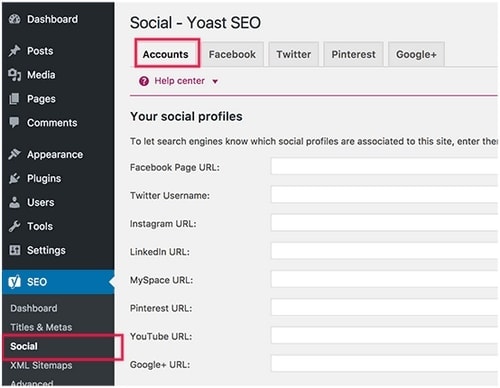Click the Users person icon
The width and height of the screenshot is (500, 388).
[14, 202]
